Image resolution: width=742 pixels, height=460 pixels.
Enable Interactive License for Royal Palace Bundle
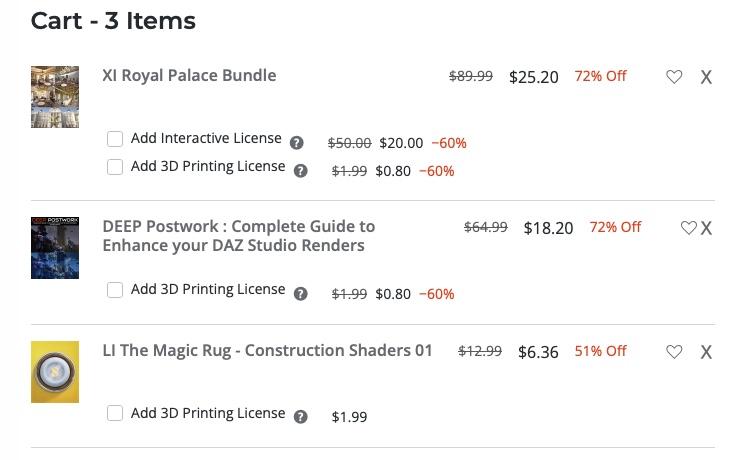115,139
